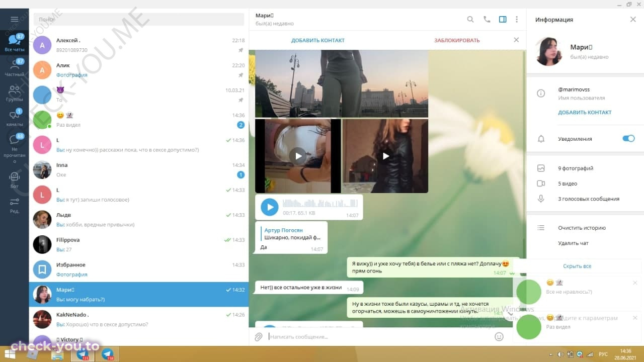
Task: Open the 'Filippova' chat
Action: (x=139, y=244)
